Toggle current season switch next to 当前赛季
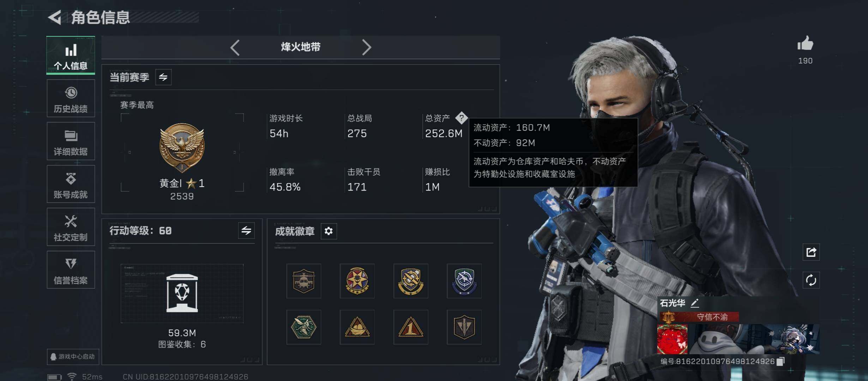The image size is (868, 381). tap(163, 77)
